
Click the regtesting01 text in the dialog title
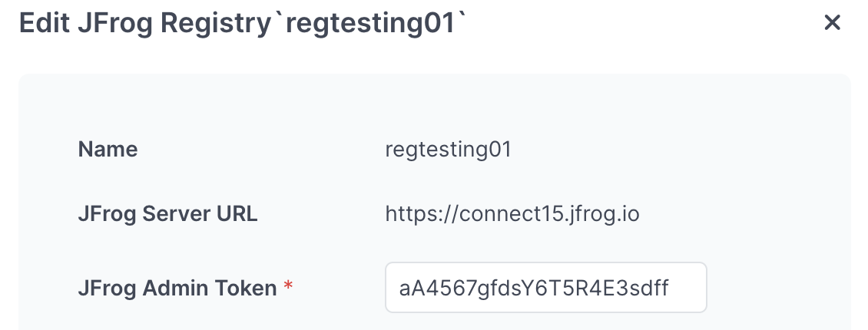[x=370, y=24]
